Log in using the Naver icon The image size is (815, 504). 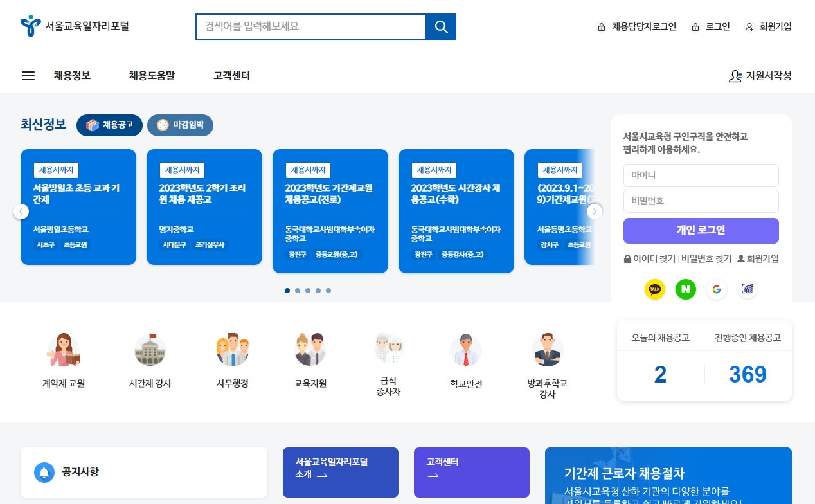(x=686, y=289)
